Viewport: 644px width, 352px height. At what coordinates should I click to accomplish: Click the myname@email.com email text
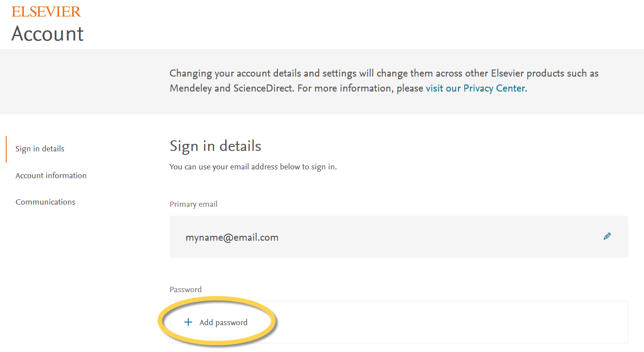232,238
